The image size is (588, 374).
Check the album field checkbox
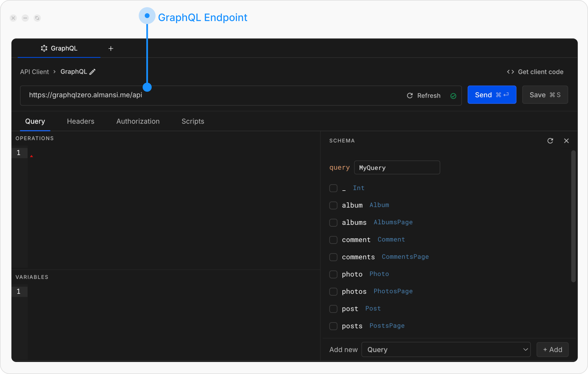tap(333, 205)
